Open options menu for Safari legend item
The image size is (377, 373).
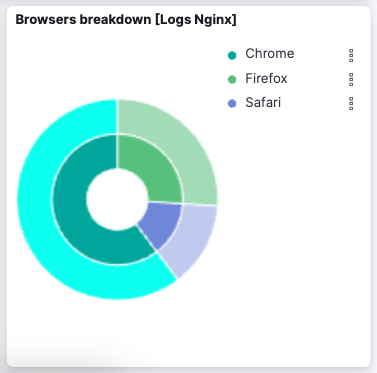(x=351, y=103)
